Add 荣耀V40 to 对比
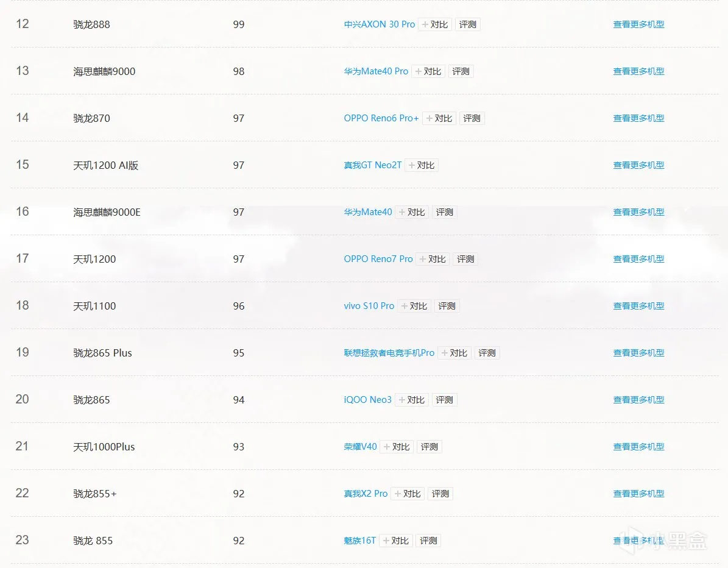This screenshot has width=728, height=568. (397, 447)
